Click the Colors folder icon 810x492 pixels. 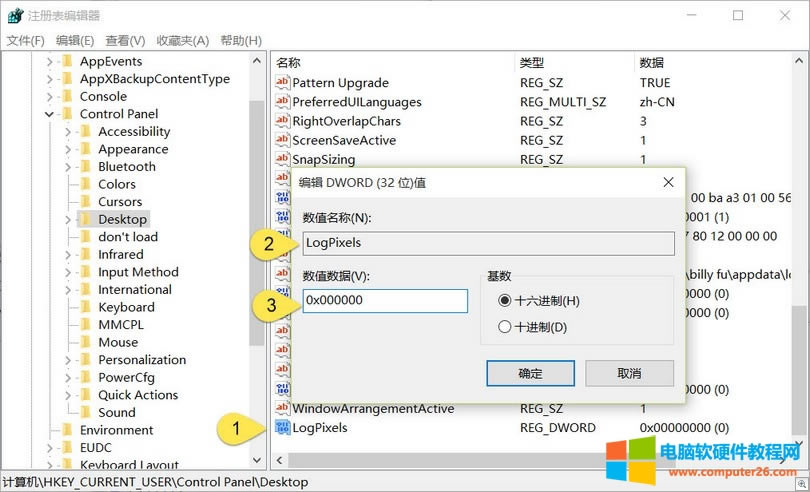pos(86,184)
